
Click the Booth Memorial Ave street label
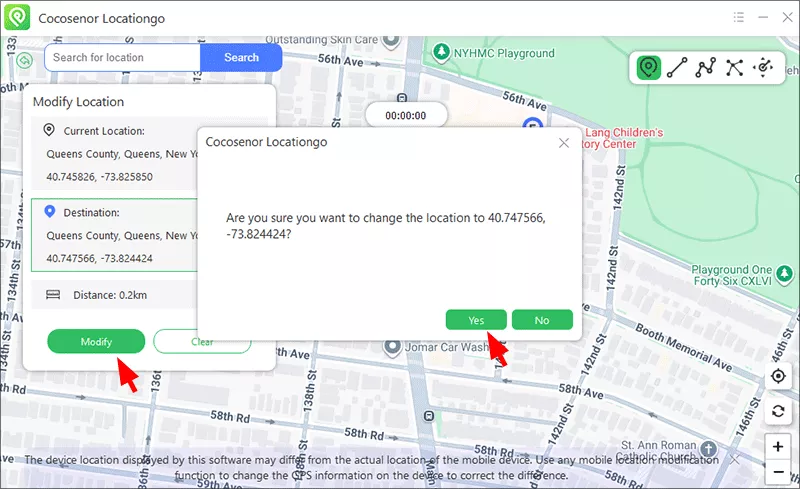click(684, 347)
